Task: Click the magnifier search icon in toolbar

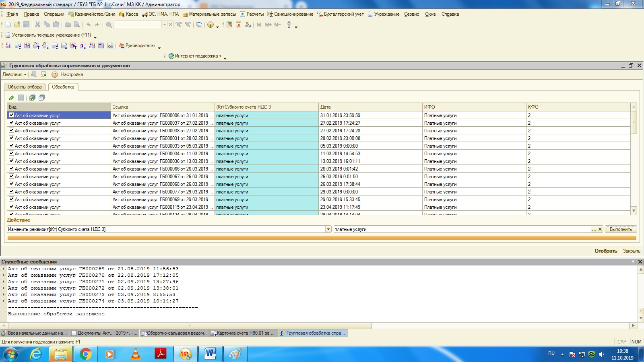Action: tap(109, 25)
